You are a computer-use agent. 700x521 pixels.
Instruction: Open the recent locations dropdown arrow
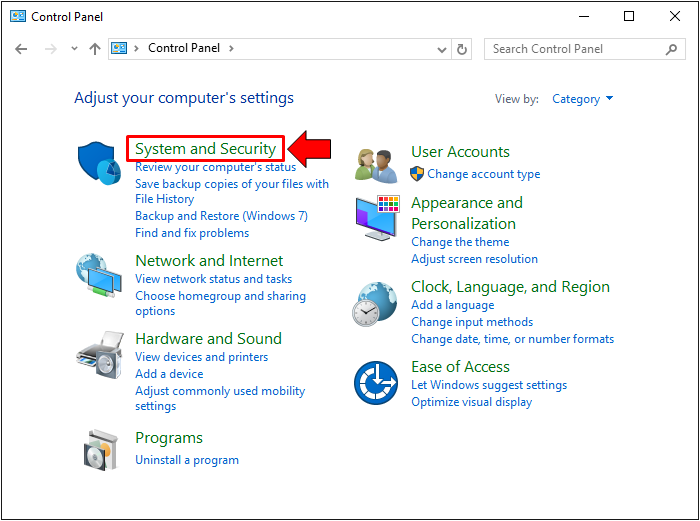[x=74, y=49]
